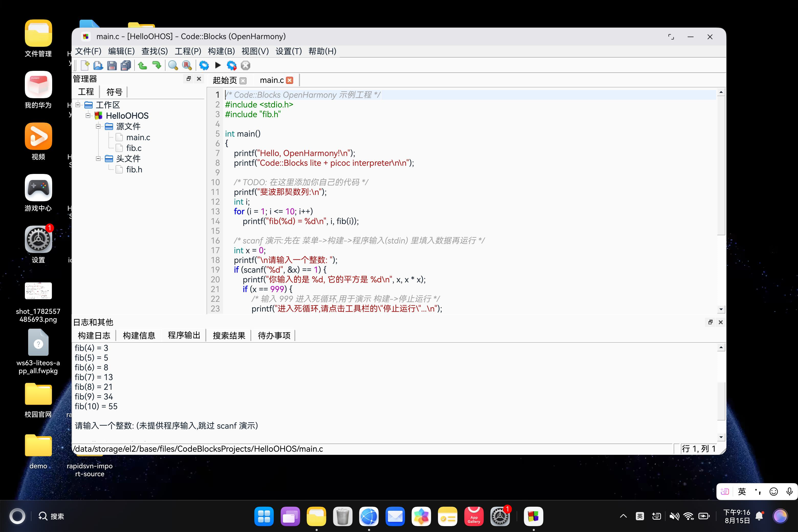Select the main.c editor tab

[x=272, y=80]
